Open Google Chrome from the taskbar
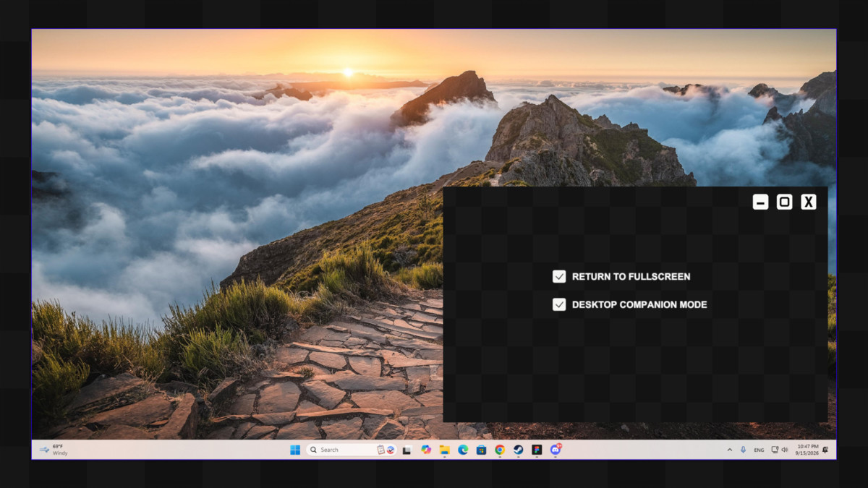 point(500,450)
